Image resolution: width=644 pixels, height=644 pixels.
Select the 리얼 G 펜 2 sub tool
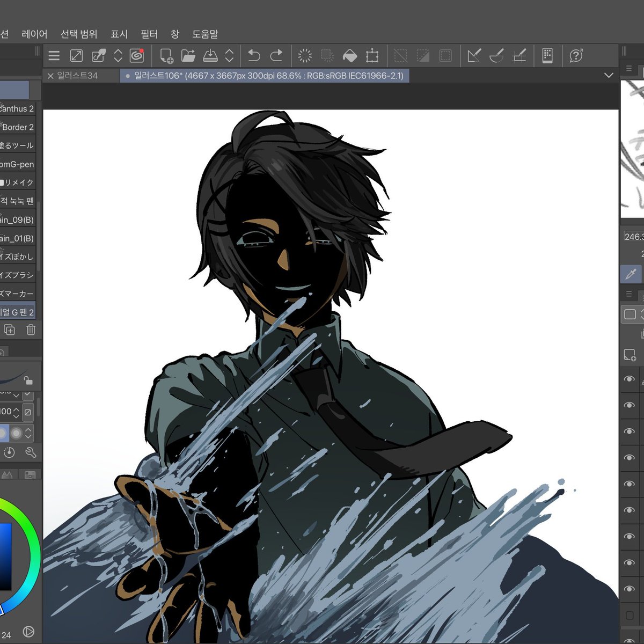pyautogui.click(x=18, y=312)
